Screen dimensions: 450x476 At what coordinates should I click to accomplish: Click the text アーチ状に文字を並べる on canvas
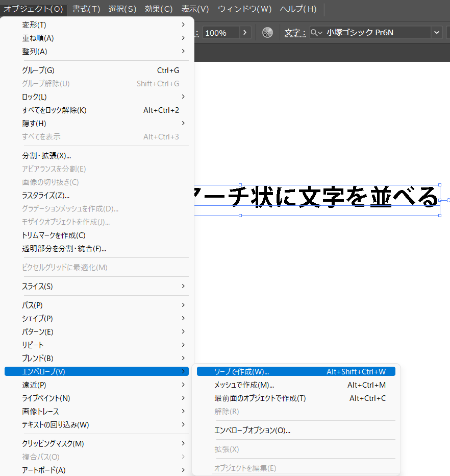pos(316,197)
